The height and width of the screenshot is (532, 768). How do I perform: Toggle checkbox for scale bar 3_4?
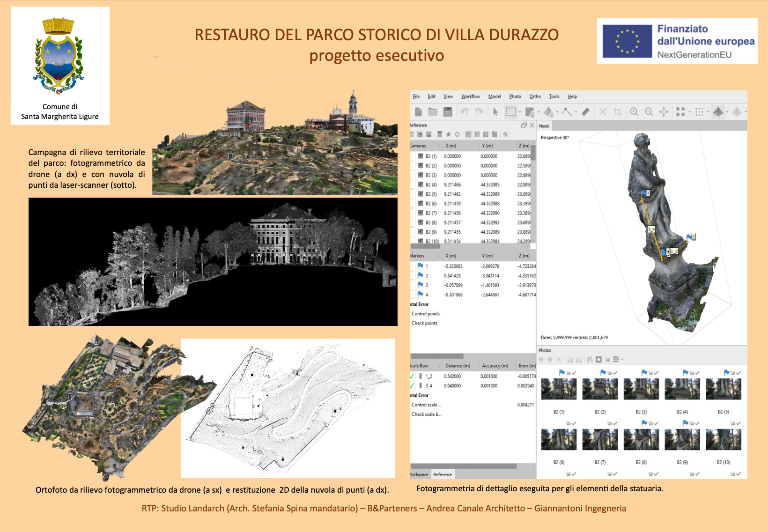tap(412, 385)
